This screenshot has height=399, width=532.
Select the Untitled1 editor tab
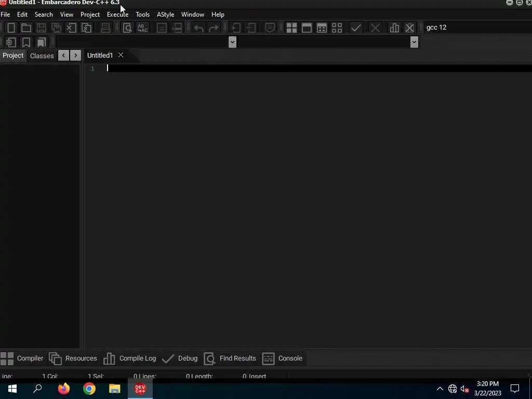pos(100,55)
